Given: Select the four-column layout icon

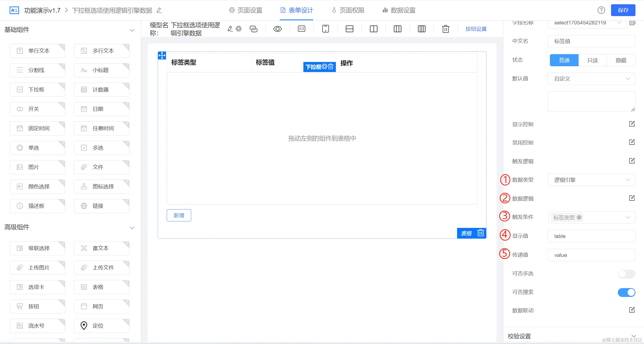Looking at the screenshot, I should 422,29.
